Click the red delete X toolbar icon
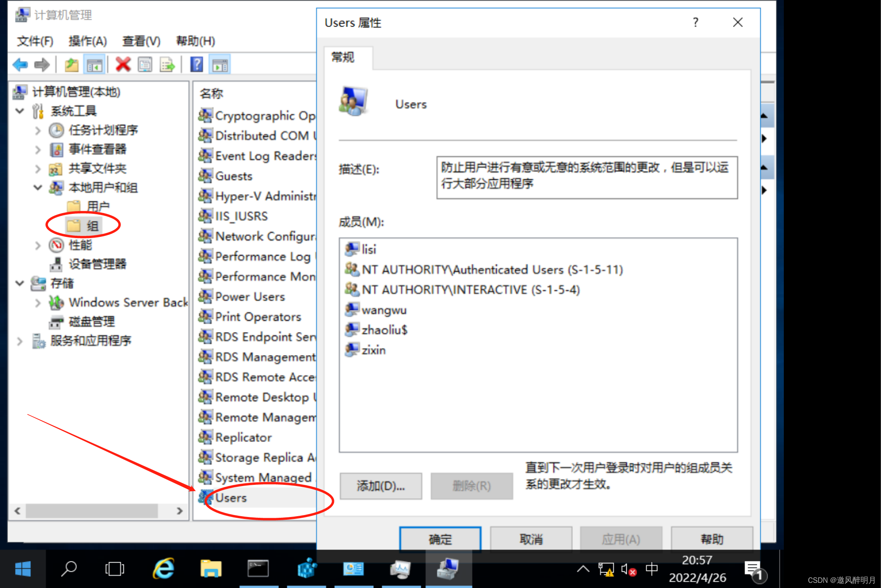This screenshot has width=881, height=588. point(123,64)
